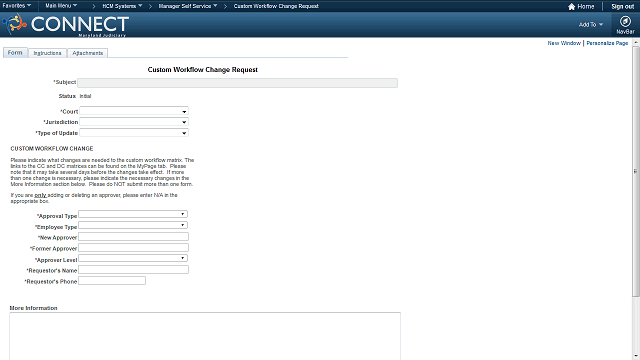The image size is (640, 360).
Task: Click the More Information text area
Action: coord(205,336)
